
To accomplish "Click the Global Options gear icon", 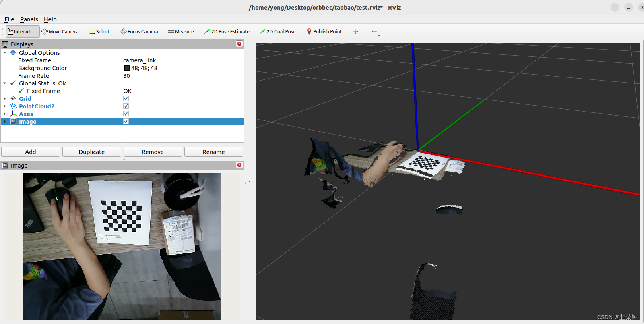I will [13, 52].
